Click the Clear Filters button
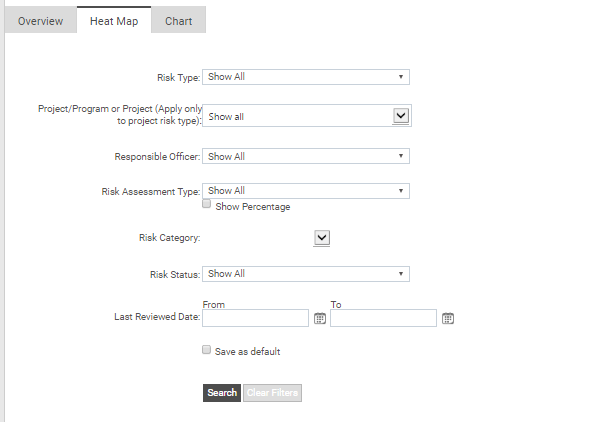 (x=272, y=393)
